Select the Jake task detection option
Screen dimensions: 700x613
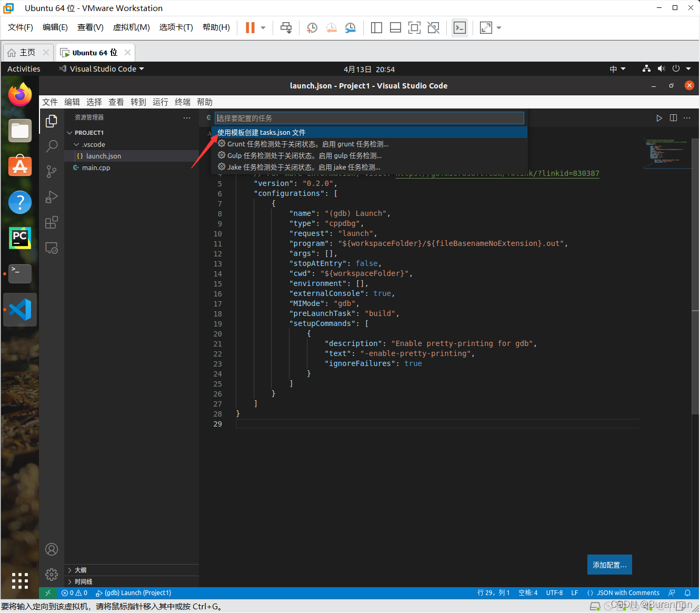click(x=369, y=167)
